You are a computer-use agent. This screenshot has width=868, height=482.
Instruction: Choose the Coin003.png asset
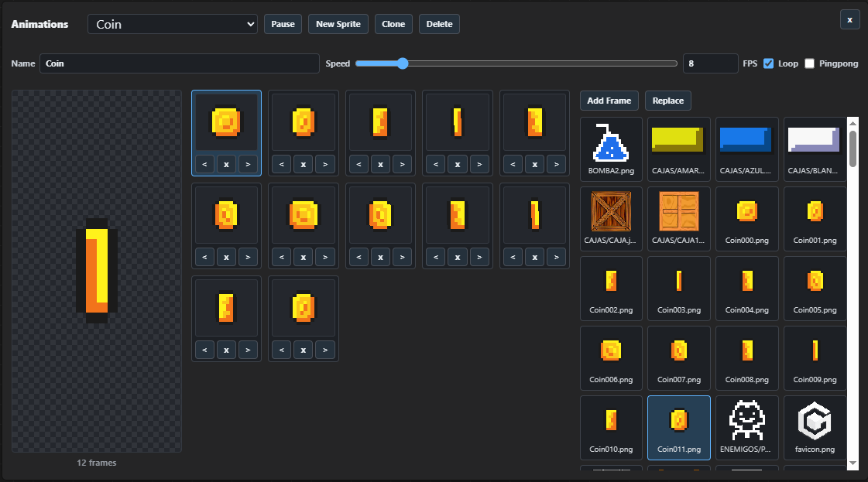point(678,289)
